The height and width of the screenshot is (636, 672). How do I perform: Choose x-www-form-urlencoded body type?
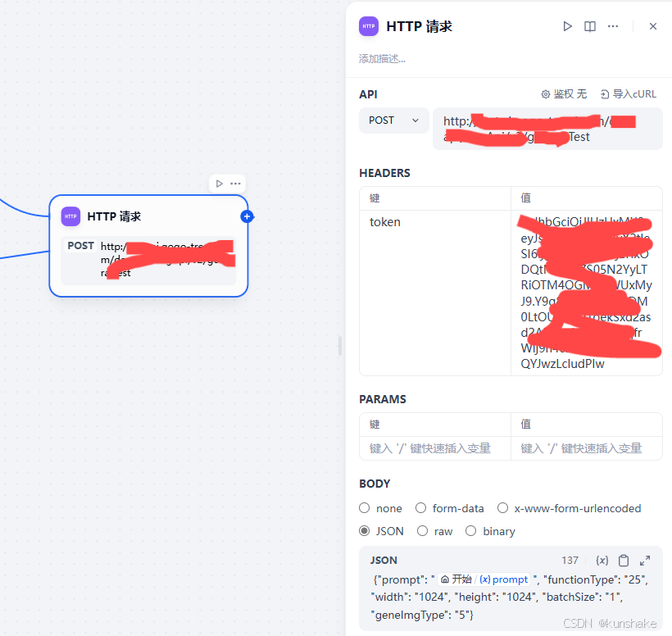pos(569,508)
